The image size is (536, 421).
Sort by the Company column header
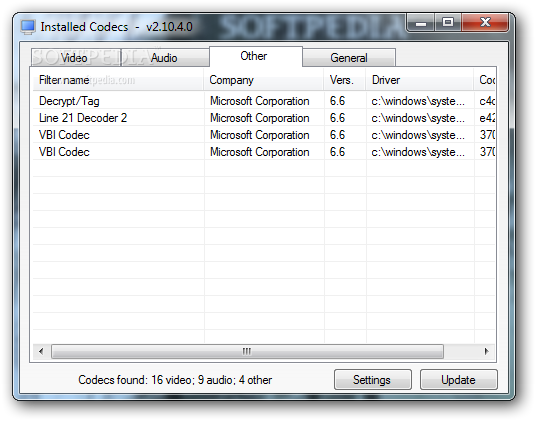(264, 80)
